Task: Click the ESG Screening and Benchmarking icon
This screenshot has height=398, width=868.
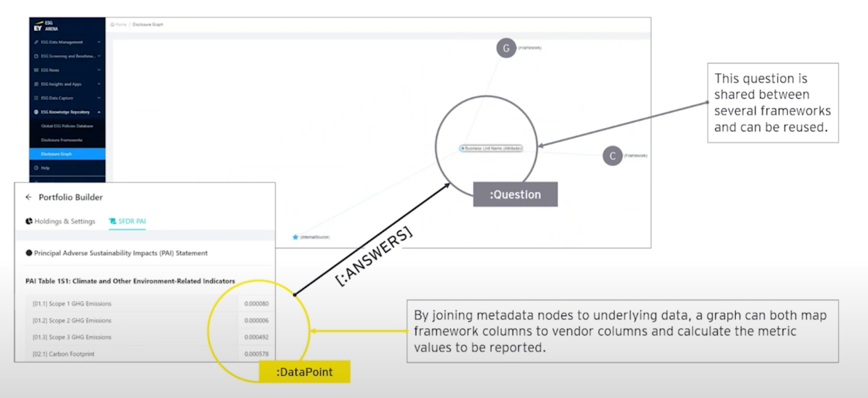Action: [x=35, y=56]
